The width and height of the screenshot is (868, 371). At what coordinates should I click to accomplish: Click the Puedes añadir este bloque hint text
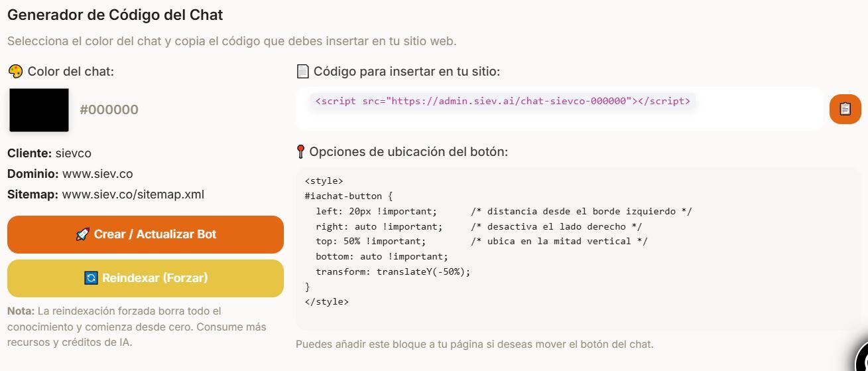click(474, 344)
